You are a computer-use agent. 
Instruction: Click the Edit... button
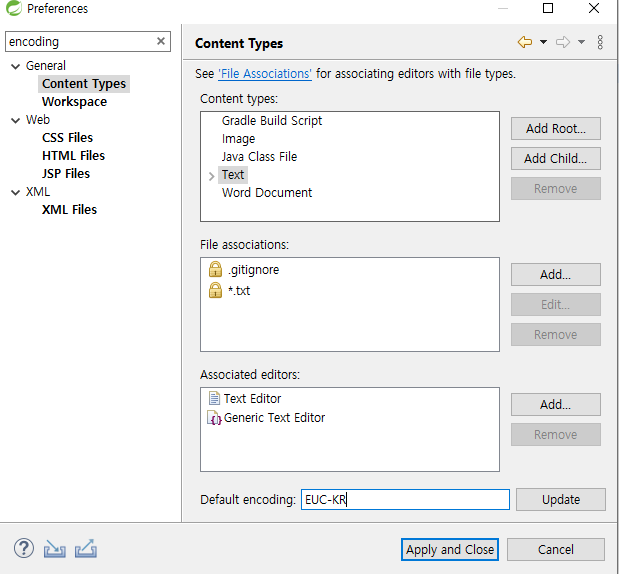pyautogui.click(x=555, y=304)
